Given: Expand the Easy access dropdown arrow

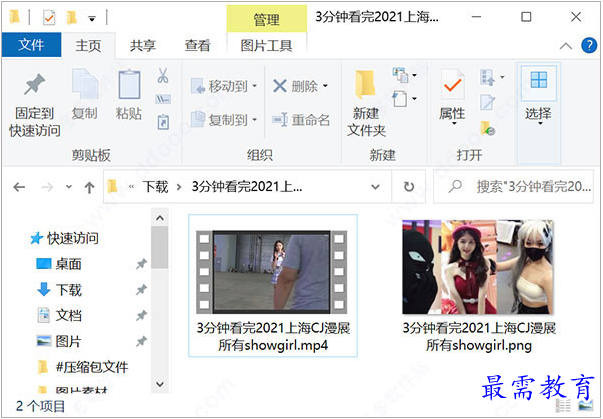Looking at the screenshot, I should pyautogui.click(x=414, y=99).
